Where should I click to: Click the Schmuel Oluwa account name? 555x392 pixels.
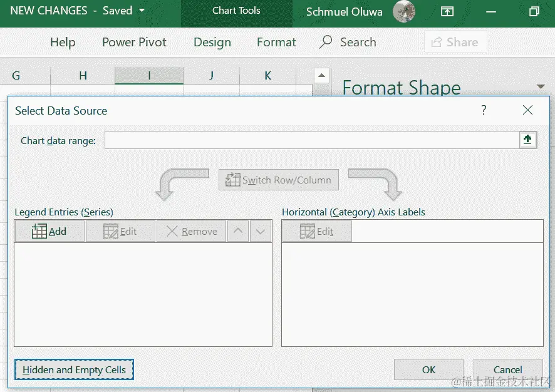point(344,12)
